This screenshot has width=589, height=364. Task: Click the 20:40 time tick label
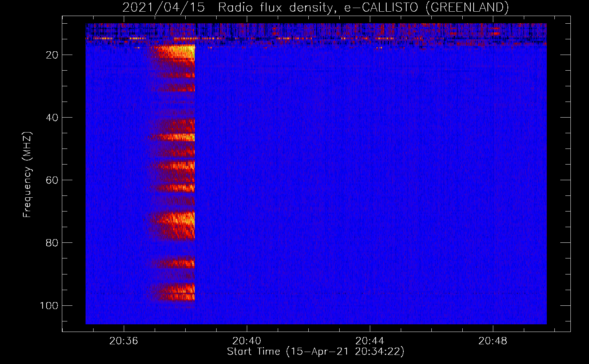point(247,341)
